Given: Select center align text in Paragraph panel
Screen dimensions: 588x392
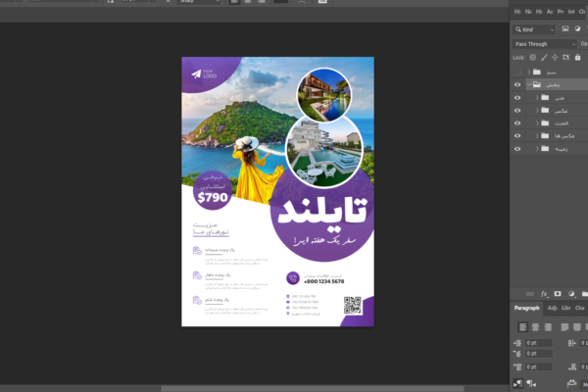Looking at the screenshot, I should pyautogui.click(x=535, y=326).
